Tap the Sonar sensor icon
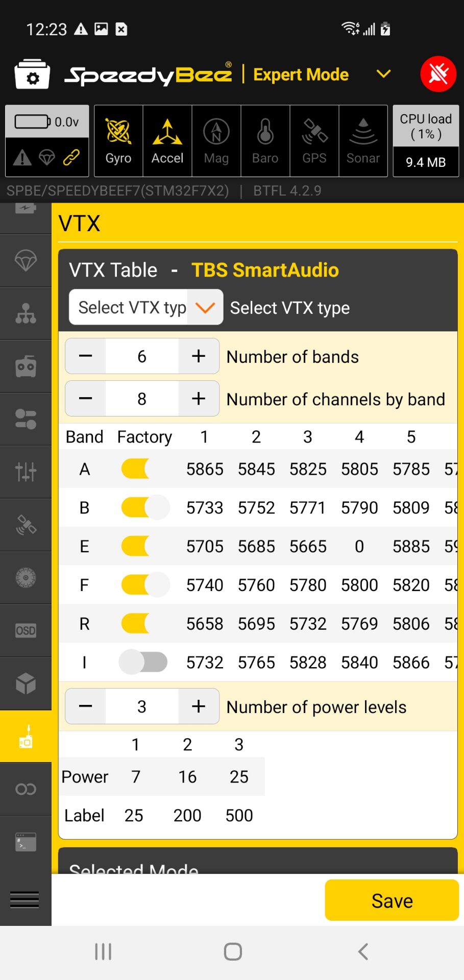The width and height of the screenshot is (464, 980). (x=363, y=141)
